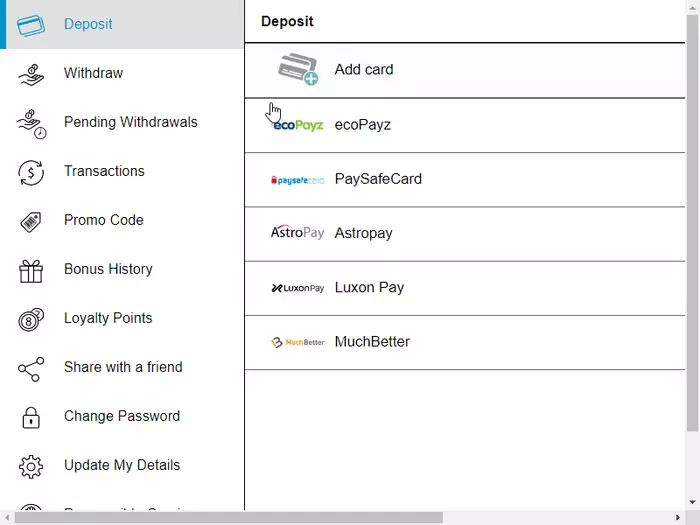Image resolution: width=700 pixels, height=525 pixels.
Task: Click the Withdraw hand-with-coins icon
Action: tap(31, 75)
